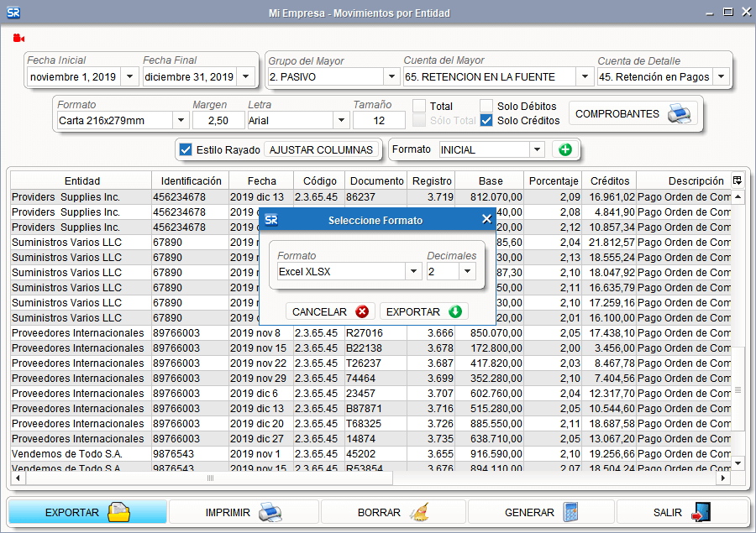This screenshot has height=533, width=756.
Task: Open the Fecha Inicial date dropdown
Action: (x=129, y=76)
